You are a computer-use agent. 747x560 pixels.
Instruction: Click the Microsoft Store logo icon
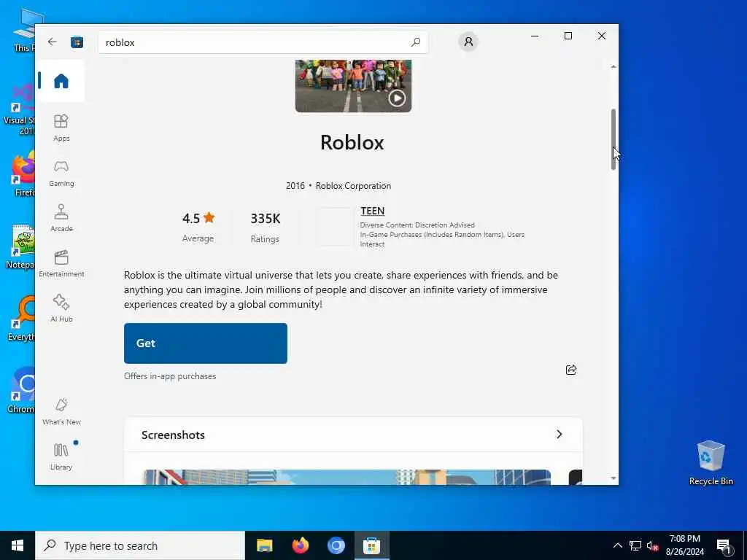(77, 42)
